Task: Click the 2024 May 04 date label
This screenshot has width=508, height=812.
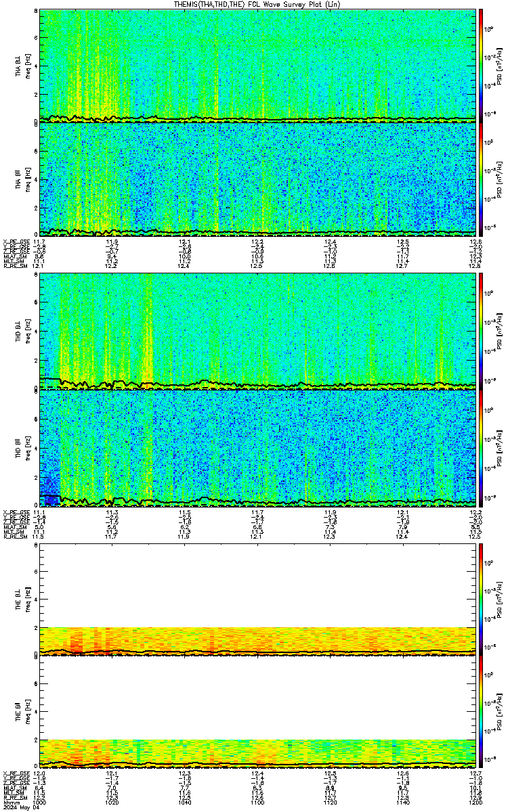Action: 18,807
